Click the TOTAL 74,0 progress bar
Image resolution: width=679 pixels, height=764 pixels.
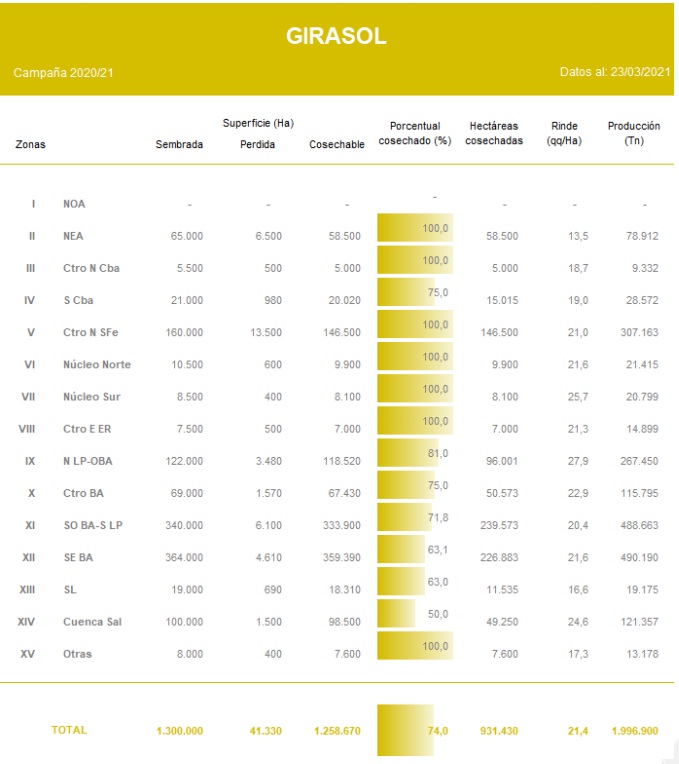coord(414,731)
